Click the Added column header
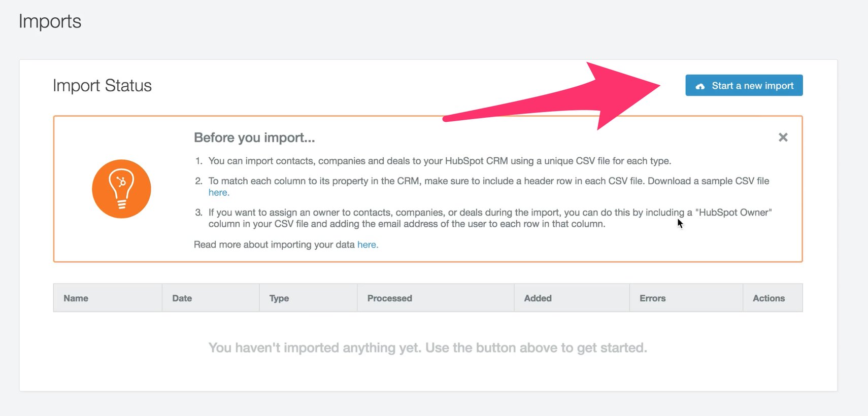The height and width of the screenshot is (416, 868). (x=537, y=298)
